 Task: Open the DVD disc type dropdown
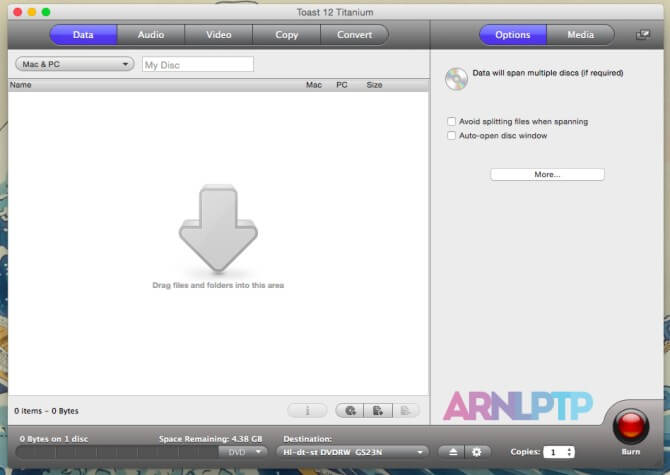click(243, 452)
